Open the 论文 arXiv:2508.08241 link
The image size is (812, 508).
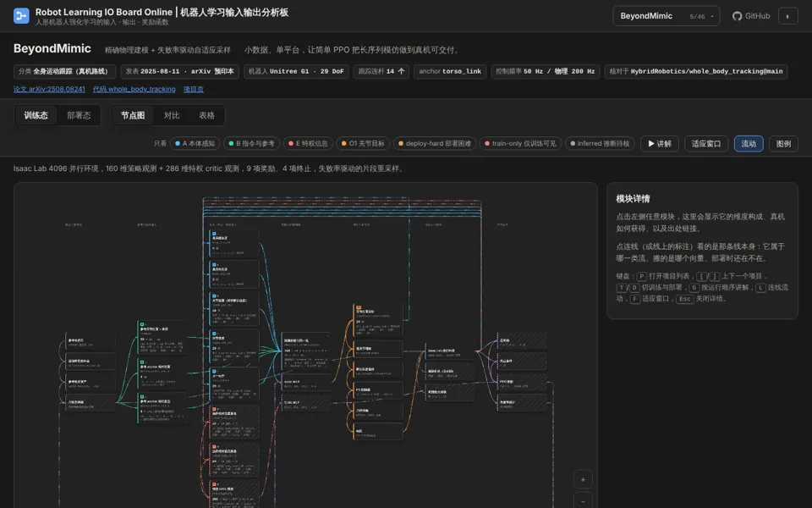point(49,89)
